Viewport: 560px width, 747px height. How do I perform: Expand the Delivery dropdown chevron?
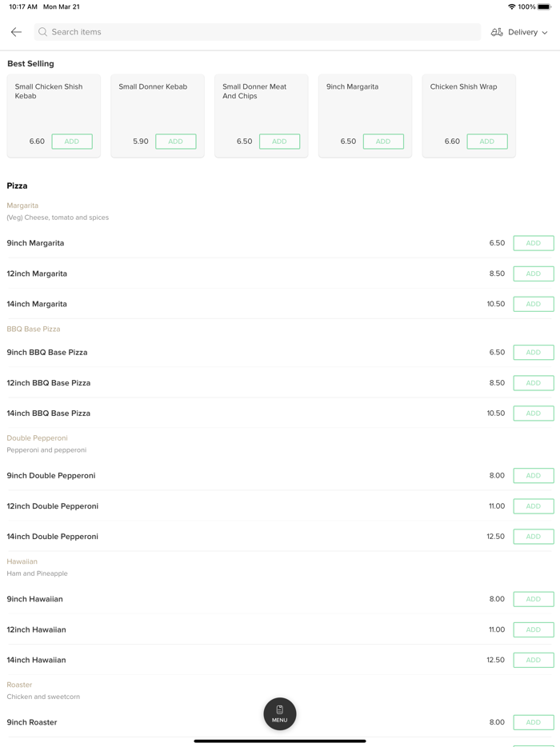545,33
